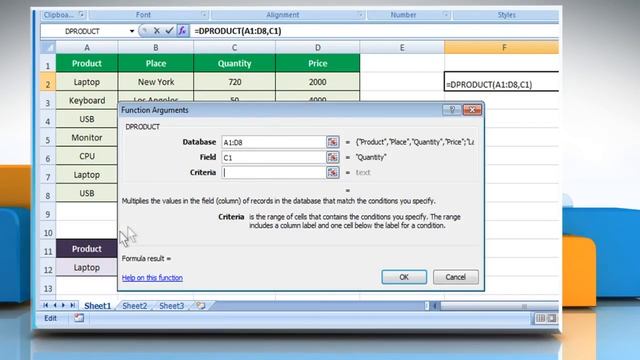
Task: Click the formula bar text =DPRODUCT(A1:D8,C1)
Action: click(x=238, y=31)
